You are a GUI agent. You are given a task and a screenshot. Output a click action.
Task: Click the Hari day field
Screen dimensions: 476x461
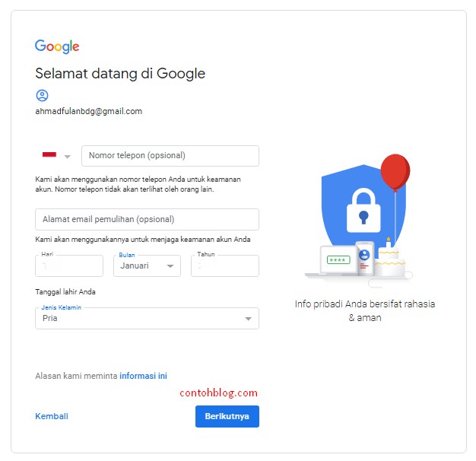pos(69,266)
